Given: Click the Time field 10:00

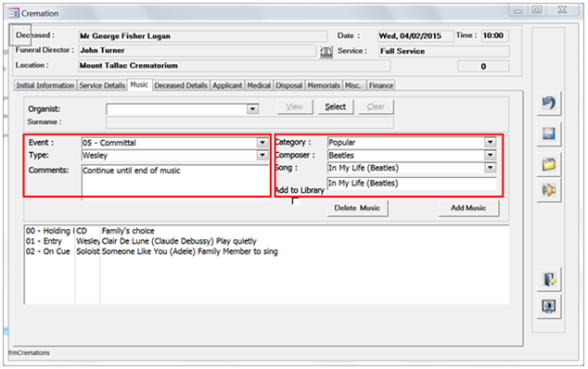Looking at the screenshot, I should (x=495, y=35).
